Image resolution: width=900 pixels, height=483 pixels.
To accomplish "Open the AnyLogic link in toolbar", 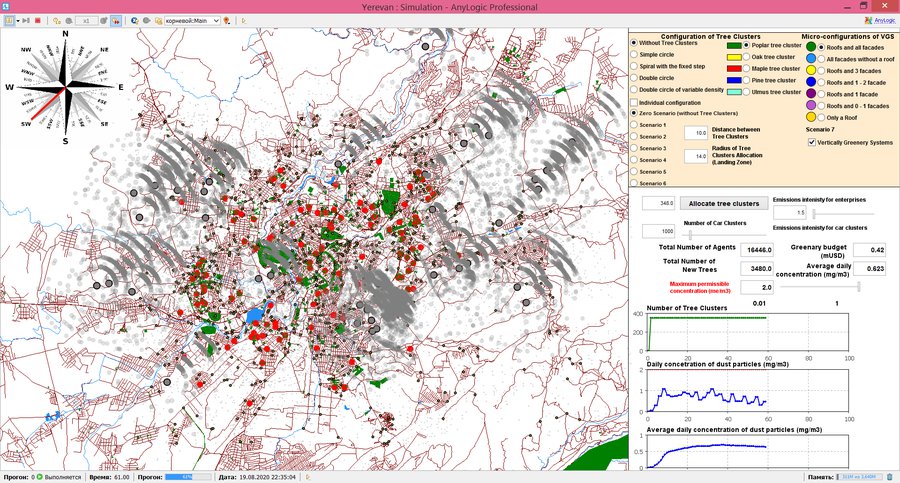I will tap(885, 21).
